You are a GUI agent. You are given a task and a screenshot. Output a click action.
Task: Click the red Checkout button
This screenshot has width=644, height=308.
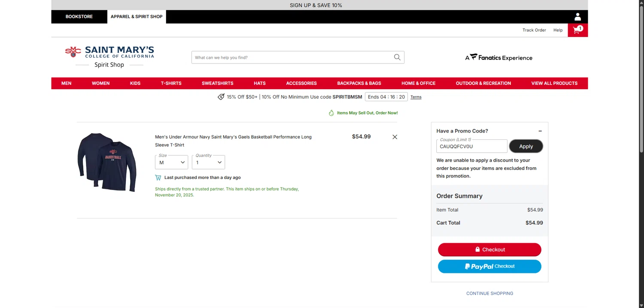(489, 250)
